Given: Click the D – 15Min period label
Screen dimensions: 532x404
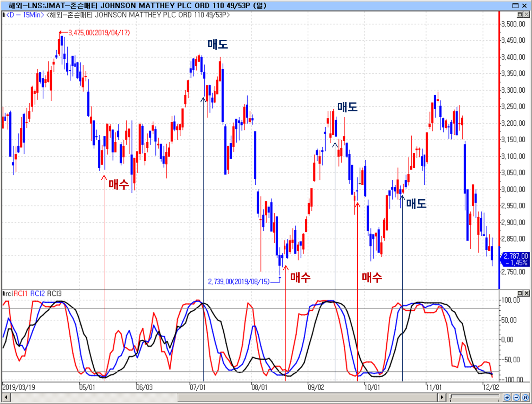Looking at the screenshot, I should pos(25,15).
